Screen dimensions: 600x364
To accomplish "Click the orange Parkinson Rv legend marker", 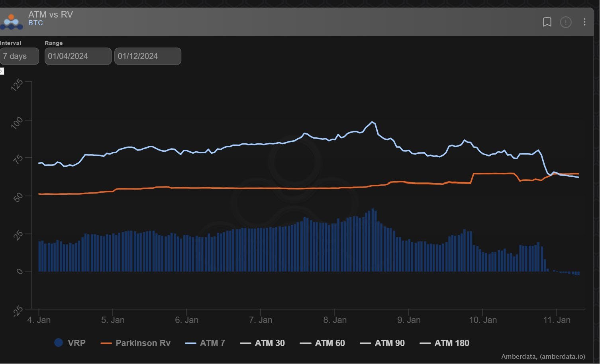I will [x=106, y=343].
